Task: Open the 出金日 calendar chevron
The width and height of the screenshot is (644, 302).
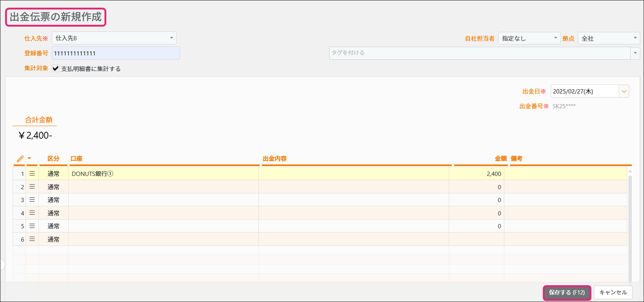Action: tap(624, 91)
